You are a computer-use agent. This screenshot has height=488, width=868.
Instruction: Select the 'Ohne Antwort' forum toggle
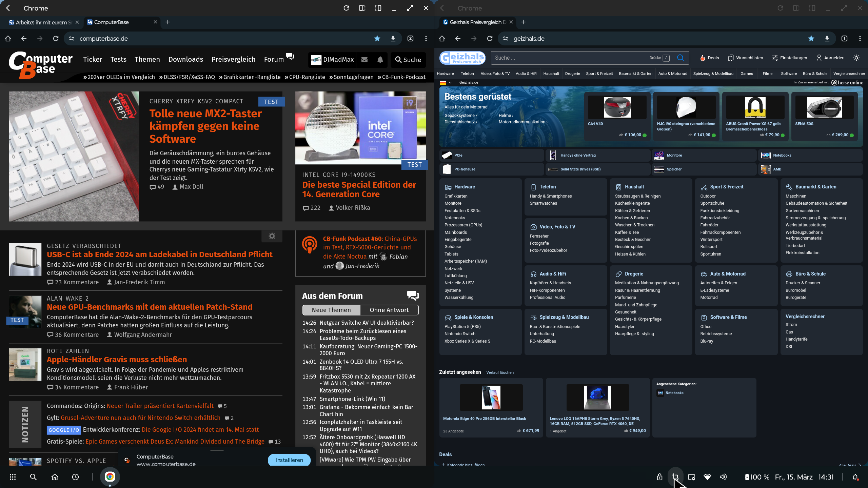(x=389, y=310)
